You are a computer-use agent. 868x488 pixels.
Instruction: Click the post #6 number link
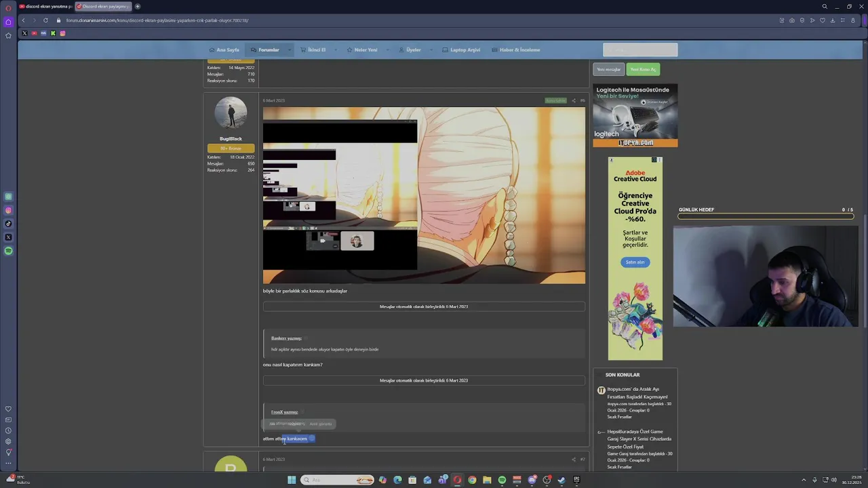click(x=582, y=100)
